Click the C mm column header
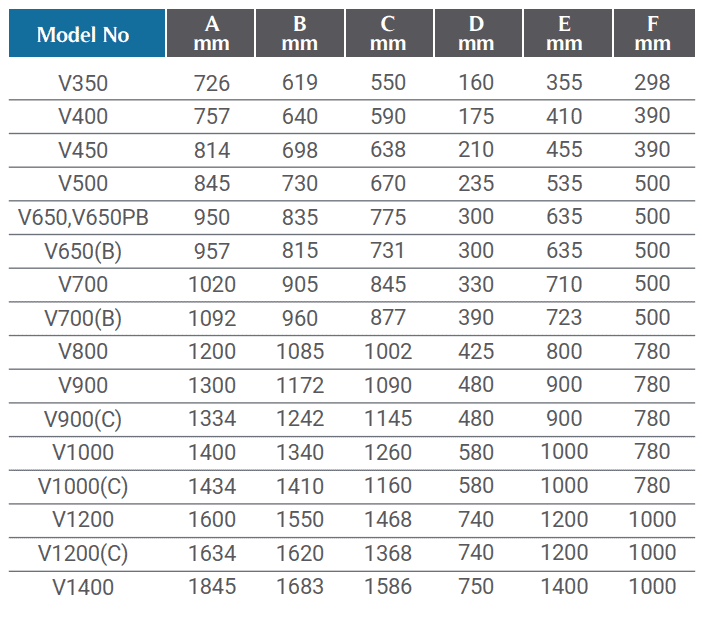Image resolution: width=702 pixels, height=623 pixels. click(x=389, y=34)
